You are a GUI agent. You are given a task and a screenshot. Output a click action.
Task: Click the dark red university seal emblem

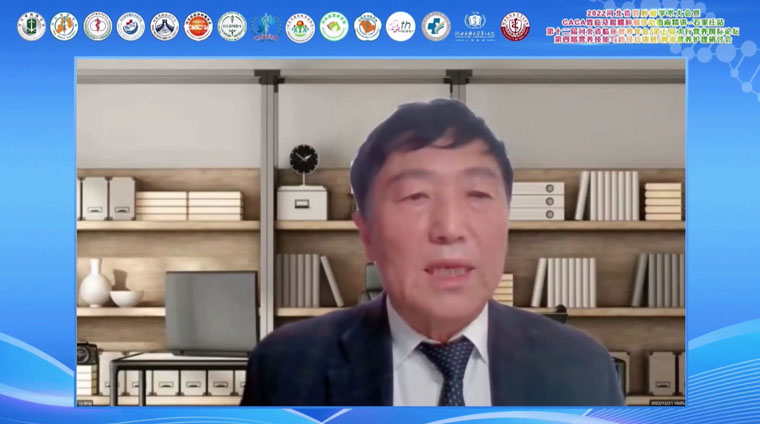tap(515, 26)
